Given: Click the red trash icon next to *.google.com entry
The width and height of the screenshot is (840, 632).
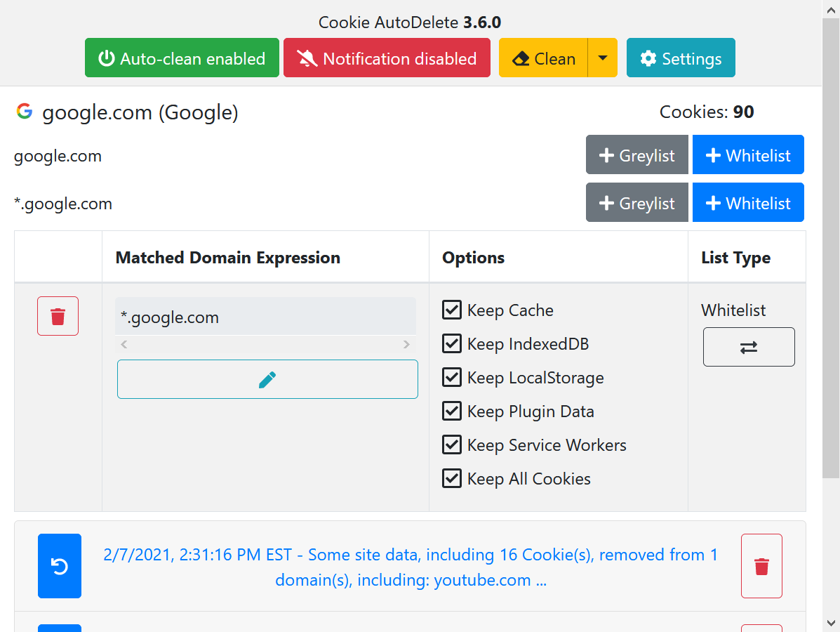Looking at the screenshot, I should 58,316.
